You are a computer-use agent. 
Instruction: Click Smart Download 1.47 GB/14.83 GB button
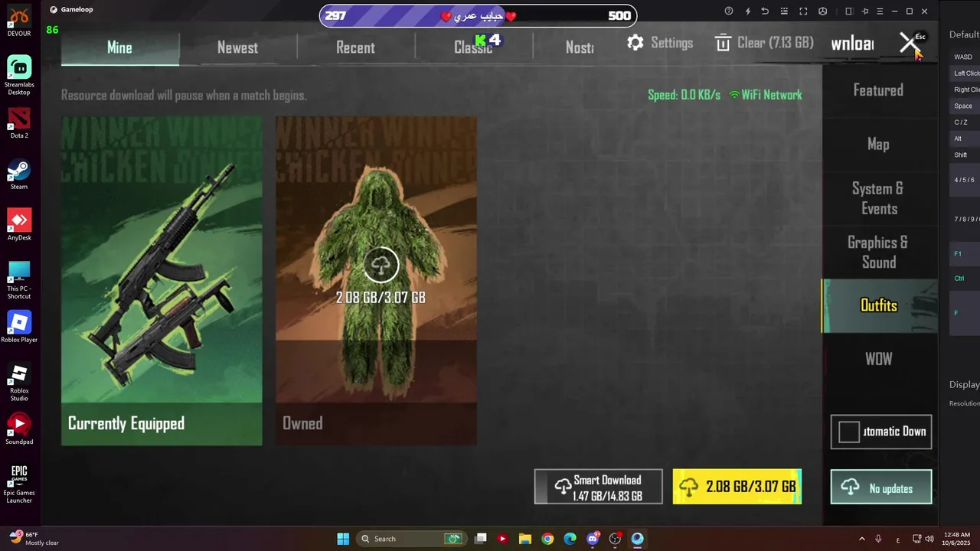click(598, 487)
